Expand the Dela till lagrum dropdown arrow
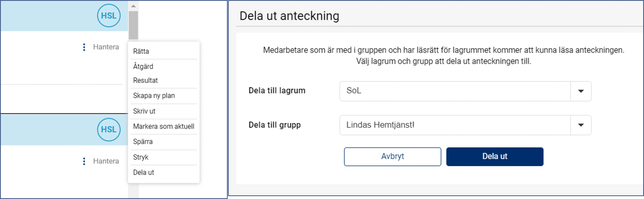This screenshot has width=644, height=199. 581,91
